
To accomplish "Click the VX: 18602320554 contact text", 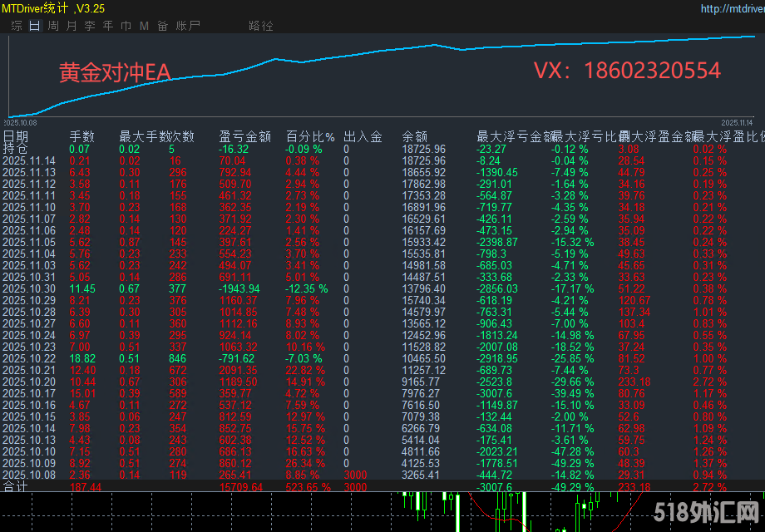I will click(x=629, y=71).
